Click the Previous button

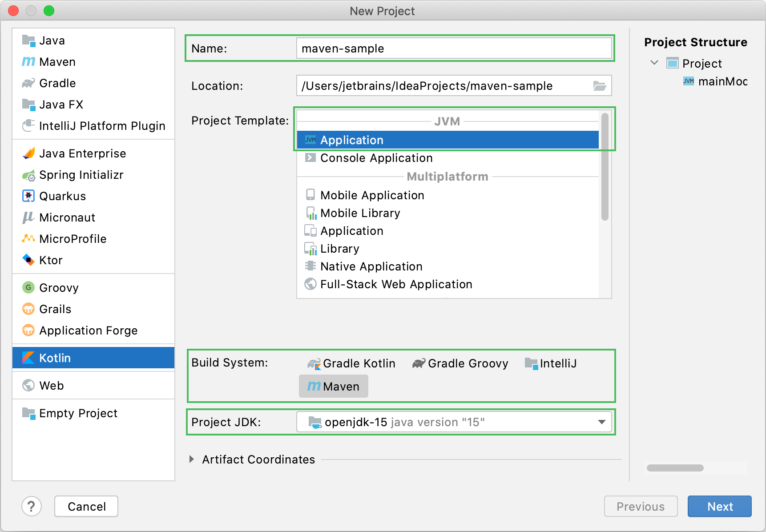(641, 506)
